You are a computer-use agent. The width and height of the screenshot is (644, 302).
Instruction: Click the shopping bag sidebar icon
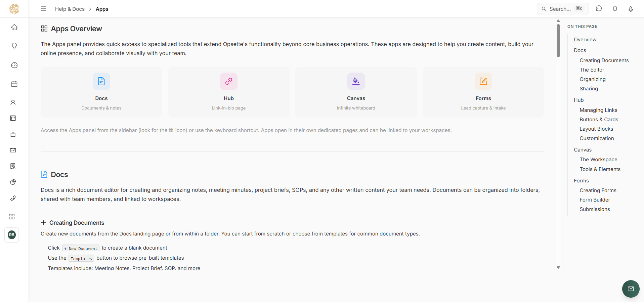[13, 134]
